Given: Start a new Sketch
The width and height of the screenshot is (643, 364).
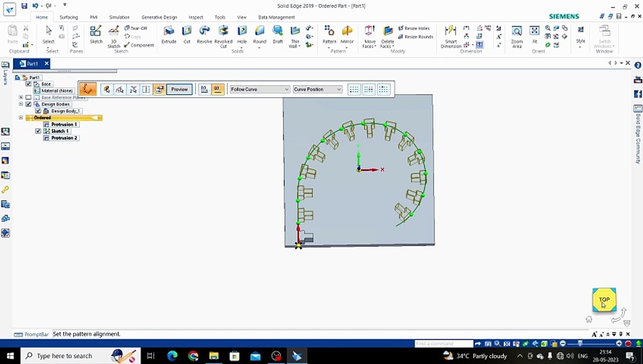Looking at the screenshot, I should (x=96, y=34).
